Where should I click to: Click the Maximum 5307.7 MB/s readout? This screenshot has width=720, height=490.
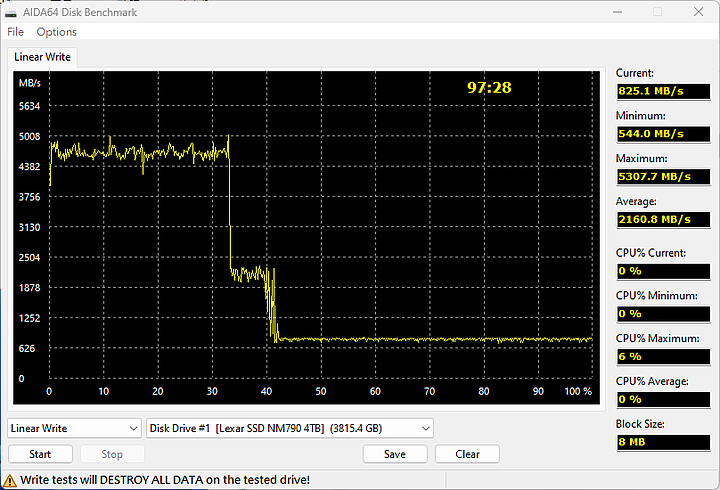(664, 176)
